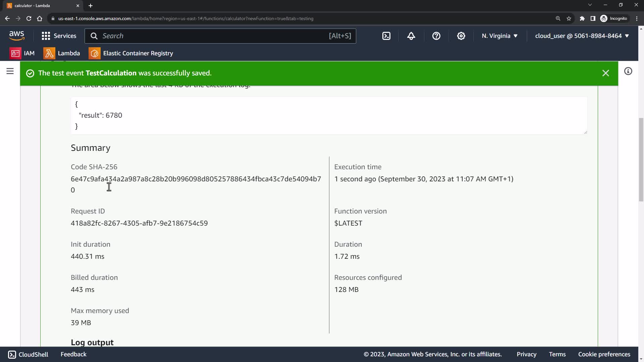This screenshot has width=644, height=362.
Task: Open the info panel icon at right
Action: tap(628, 71)
